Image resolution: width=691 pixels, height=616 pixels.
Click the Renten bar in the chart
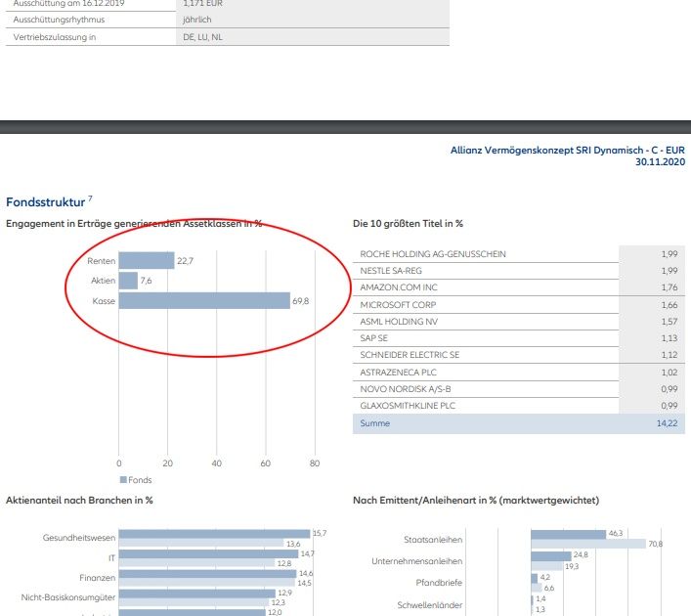(x=147, y=261)
